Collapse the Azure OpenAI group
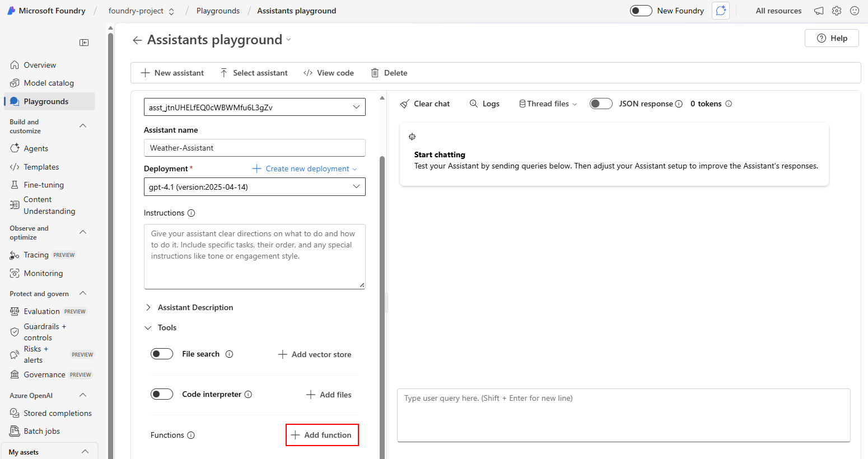Screen dimensions: 868x459 [x=83, y=395]
